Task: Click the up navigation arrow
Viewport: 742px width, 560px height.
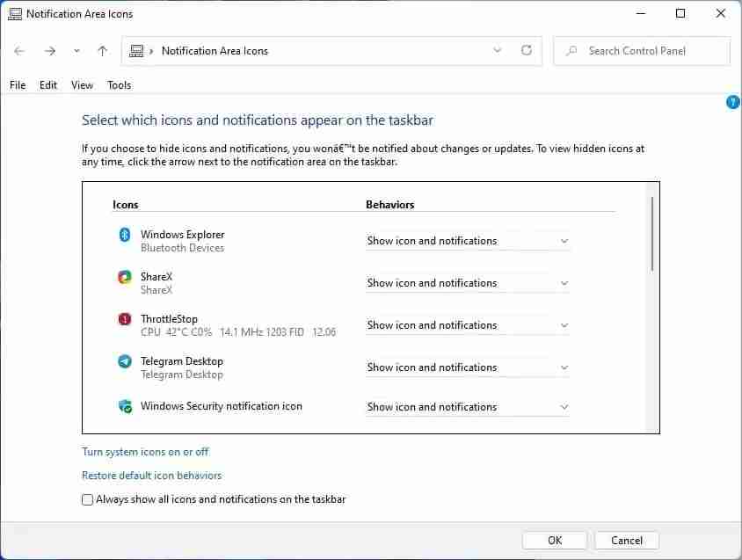Action: point(102,51)
